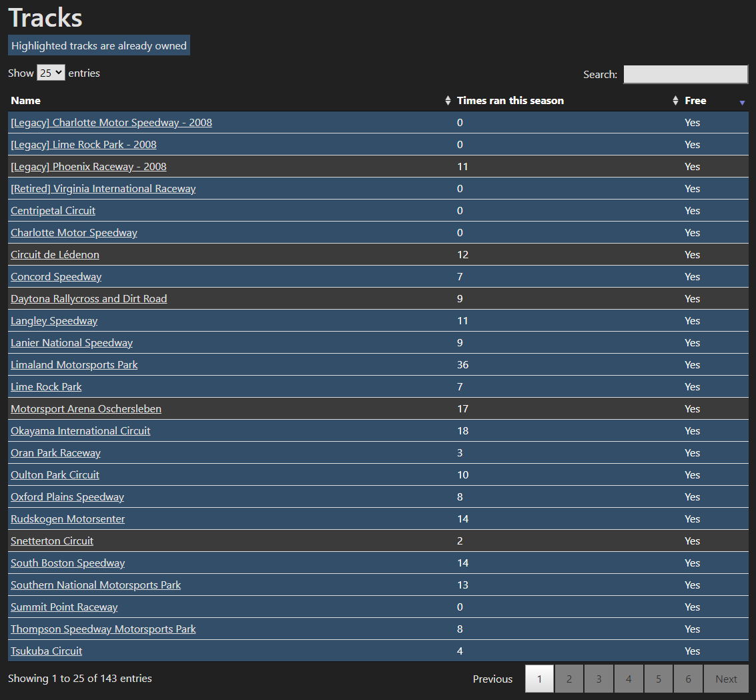Viewport: 756px width, 700px height.
Task: Open the non-legacy Lime Rock Park link
Action: (x=46, y=386)
